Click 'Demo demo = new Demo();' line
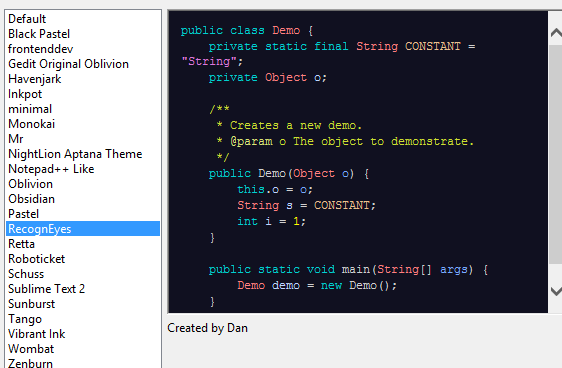The width and height of the screenshot is (562, 368). (x=317, y=286)
